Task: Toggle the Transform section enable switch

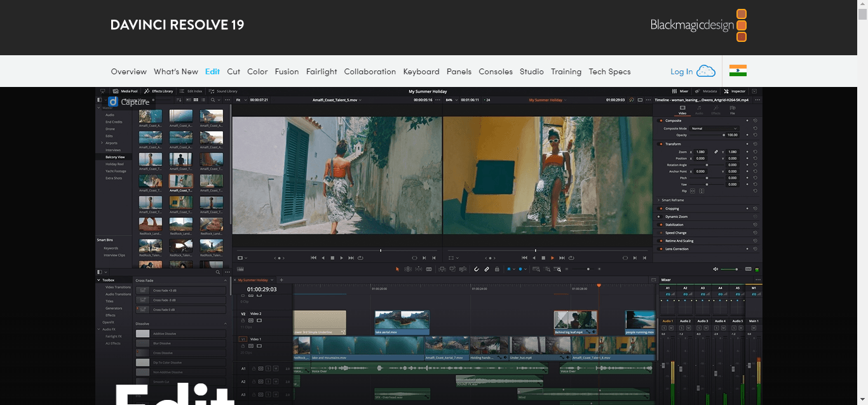Action: point(661,144)
